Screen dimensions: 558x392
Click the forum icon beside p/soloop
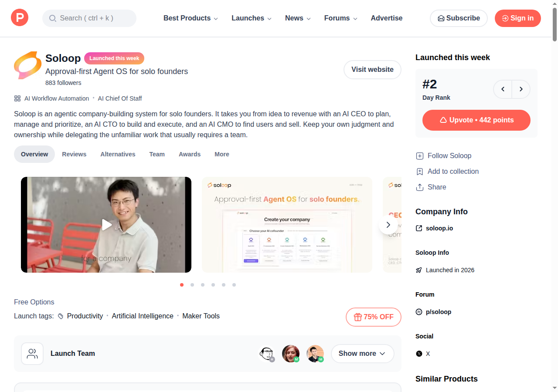pyautogui.click(x=419, y=312)
